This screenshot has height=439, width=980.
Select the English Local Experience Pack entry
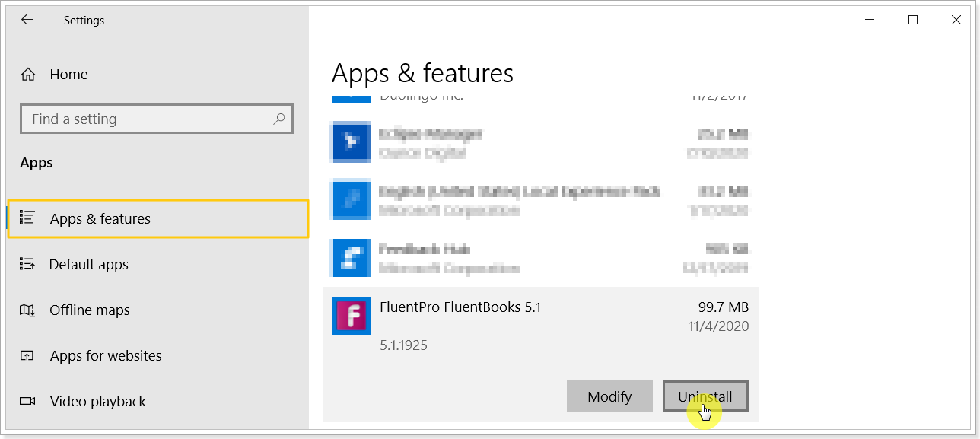click(x=540, y=200)
